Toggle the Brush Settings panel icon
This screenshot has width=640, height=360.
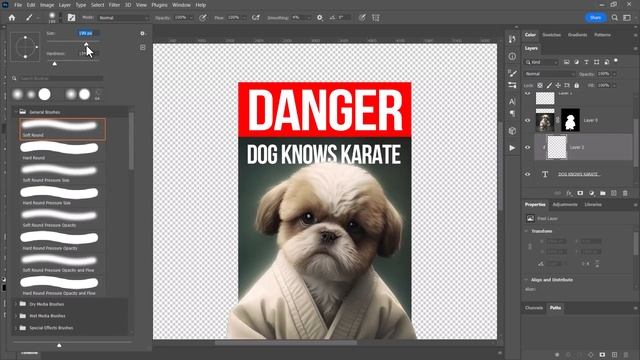[x=71, y=18]
